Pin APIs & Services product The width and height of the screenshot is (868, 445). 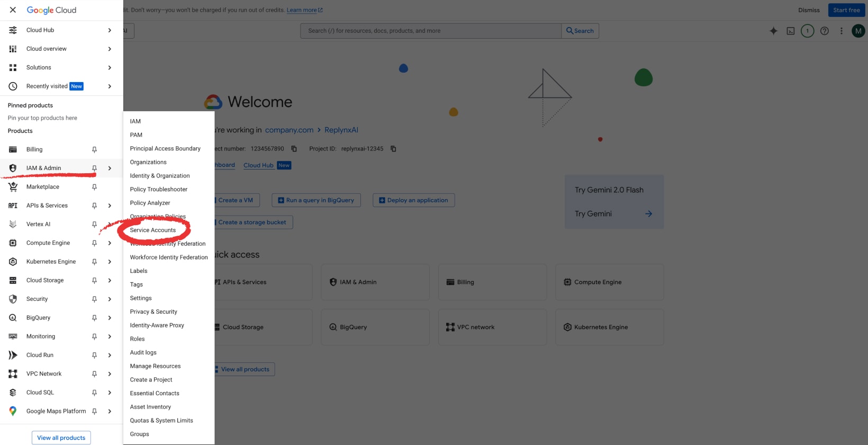tap(94, 206)
